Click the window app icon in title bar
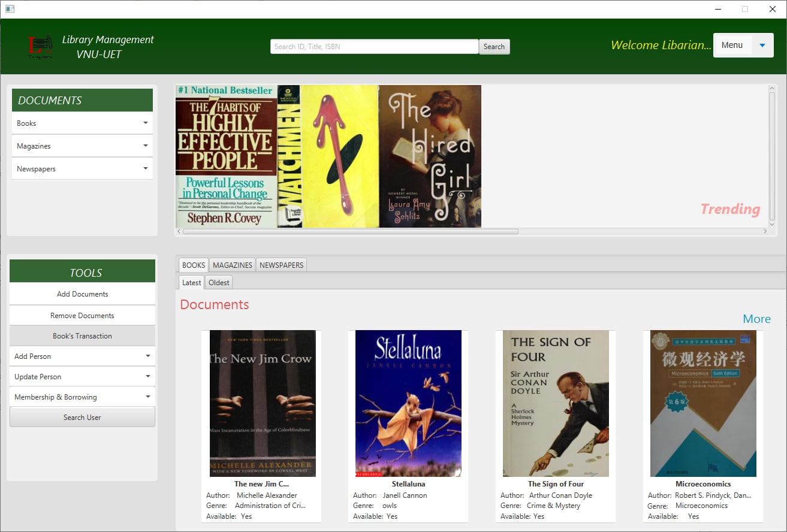Screen dimensions: 787x532 [10, 9]
